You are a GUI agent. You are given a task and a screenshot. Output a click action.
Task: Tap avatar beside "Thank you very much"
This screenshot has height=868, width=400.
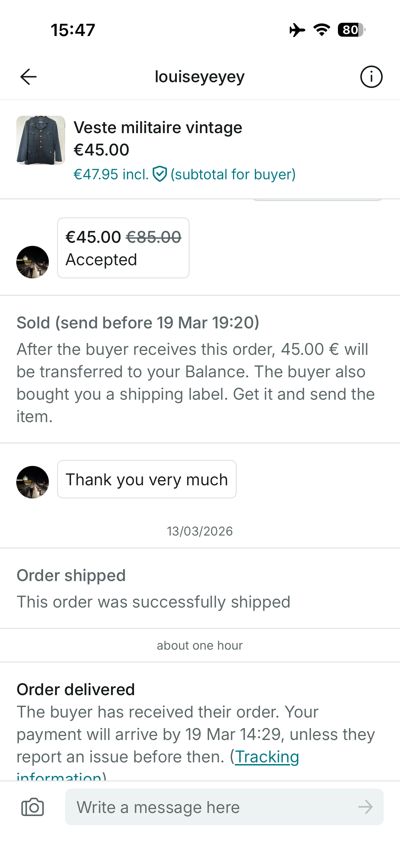[33, 482]
